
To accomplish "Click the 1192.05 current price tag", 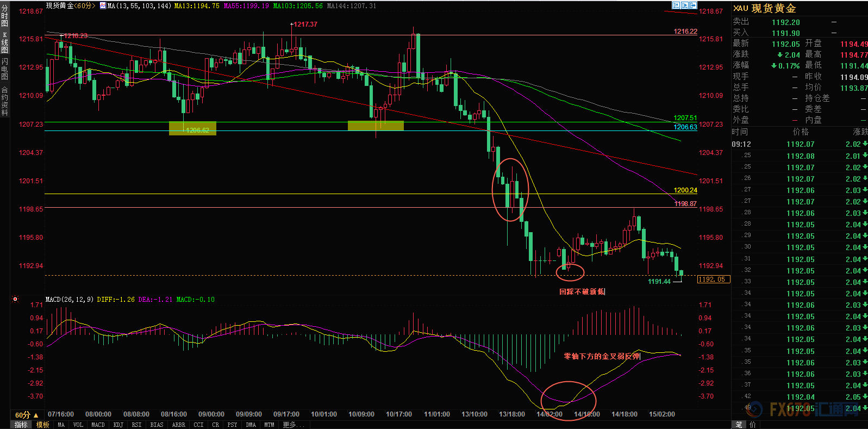I will point(713,279).
